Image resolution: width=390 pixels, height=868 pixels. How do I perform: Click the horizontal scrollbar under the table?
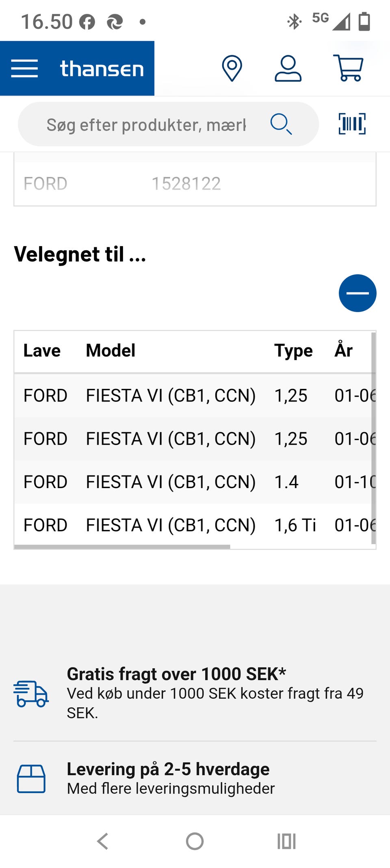(x=122, y=547)
